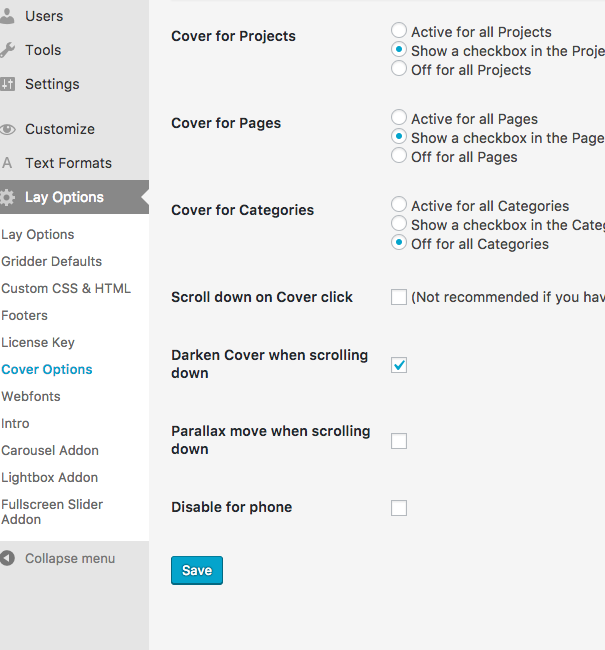Choose Off for all Pages option
The width and height of the screenshot is (605, 650).
(399, 156)
